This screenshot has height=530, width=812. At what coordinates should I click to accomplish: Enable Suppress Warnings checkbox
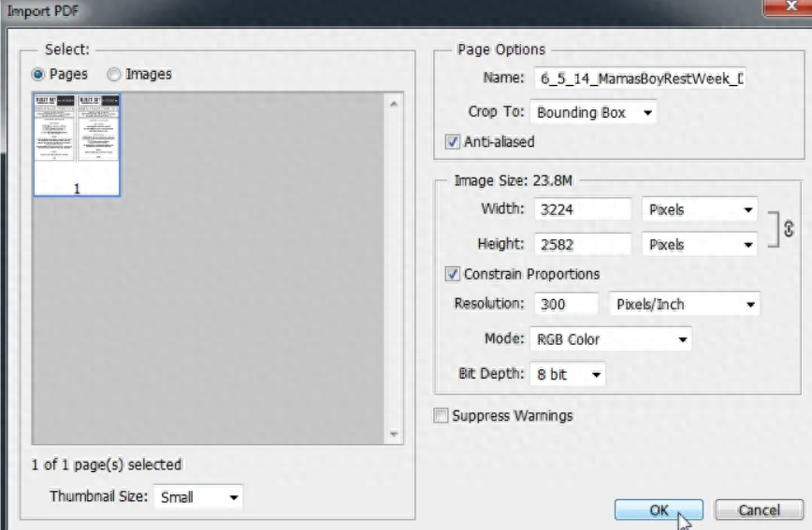[x=441, y=416]
